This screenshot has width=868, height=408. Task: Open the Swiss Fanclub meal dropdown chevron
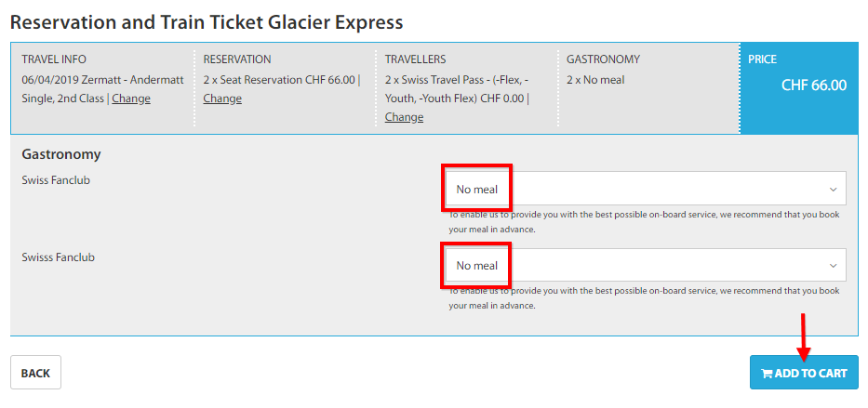tap(834, 190)
